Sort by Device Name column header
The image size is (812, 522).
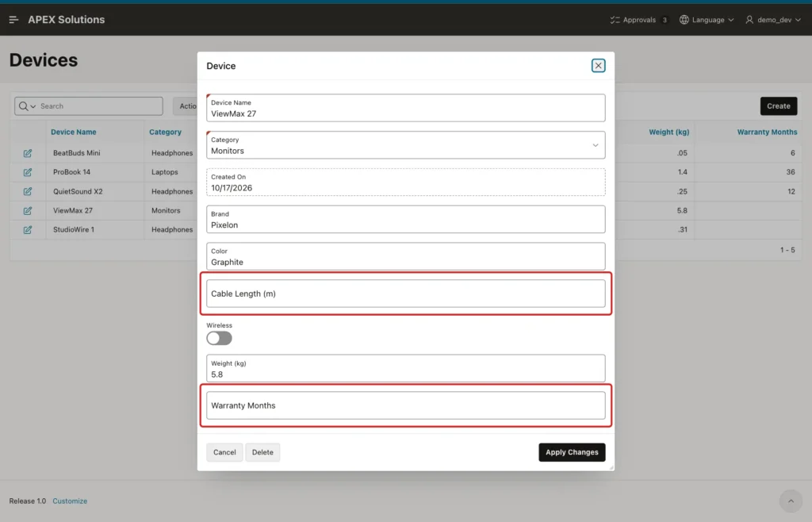coord(74,132)
